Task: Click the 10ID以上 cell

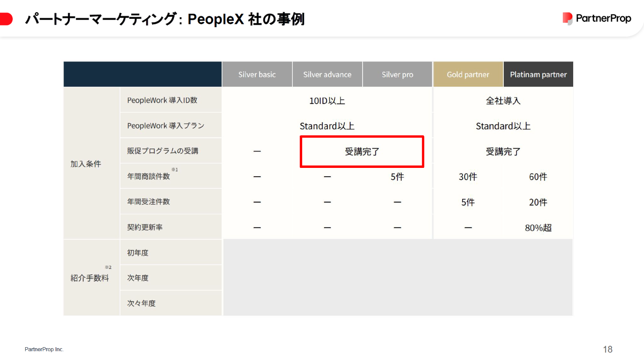Action: (x=327, y=101)
